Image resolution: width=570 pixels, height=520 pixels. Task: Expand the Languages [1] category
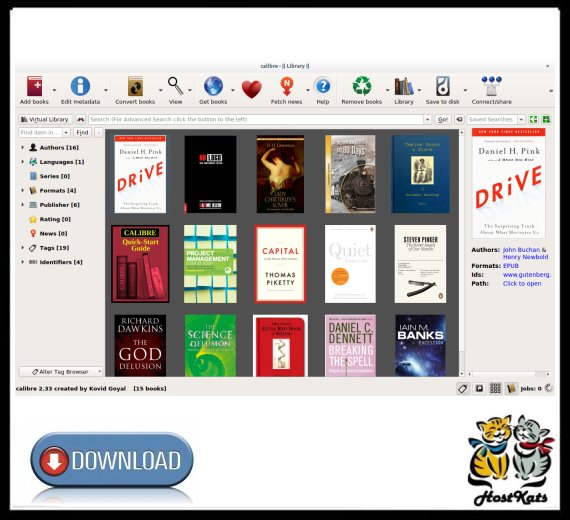pyautogui.click(x=23, y=161)
